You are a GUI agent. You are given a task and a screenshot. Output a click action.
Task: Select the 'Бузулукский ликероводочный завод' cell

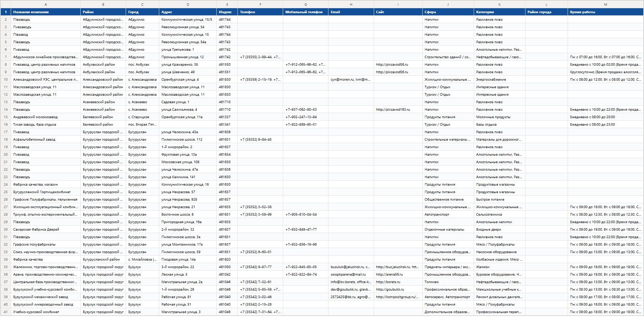(46, 305)
